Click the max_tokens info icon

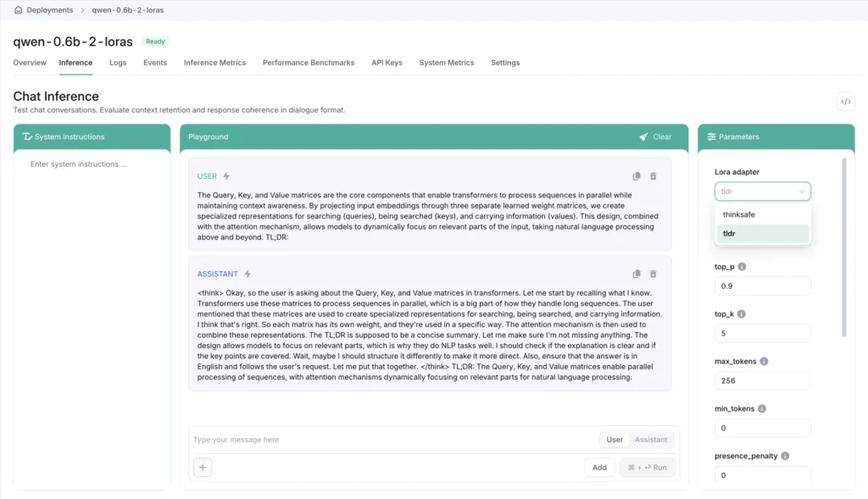(x=764, y=362)
